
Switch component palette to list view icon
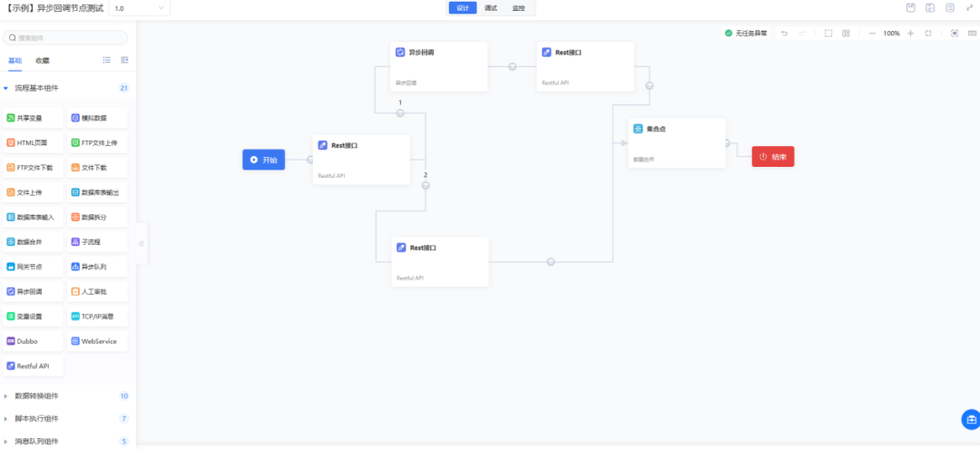pos(107,60)
